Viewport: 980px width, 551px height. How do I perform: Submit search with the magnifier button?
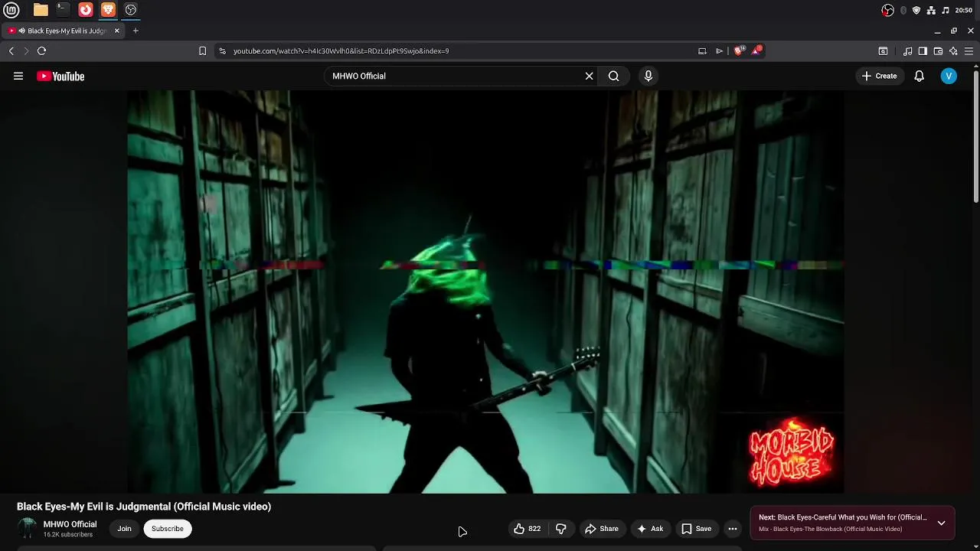tap(614, 76)
